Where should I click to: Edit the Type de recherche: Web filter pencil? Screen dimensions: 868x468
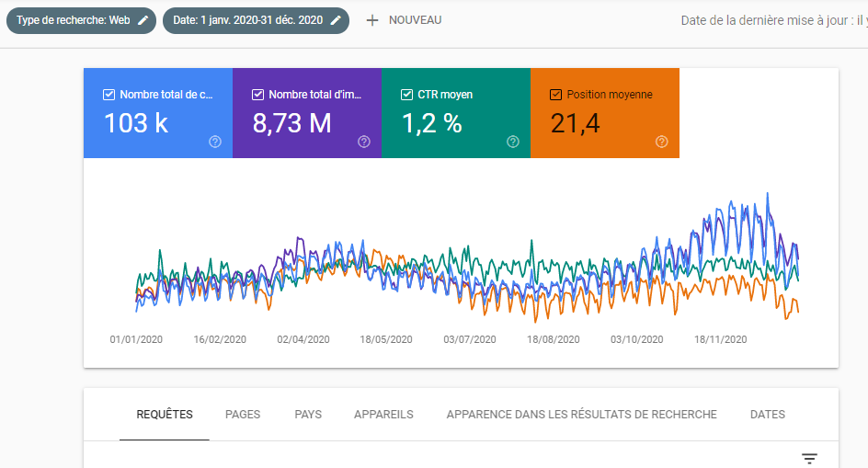click(143, 20)
